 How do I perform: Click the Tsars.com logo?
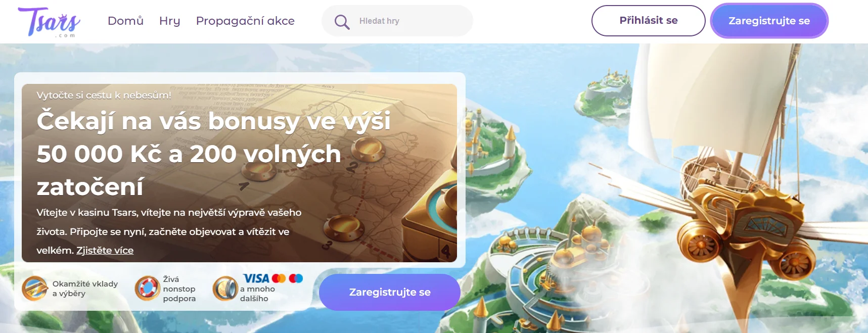click(x=49, y=22)
